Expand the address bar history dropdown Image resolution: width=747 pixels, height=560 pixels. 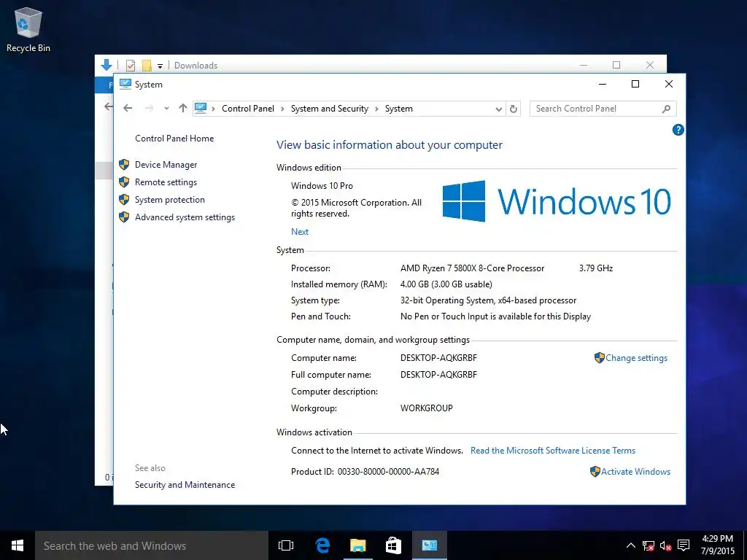click(498, 109)
